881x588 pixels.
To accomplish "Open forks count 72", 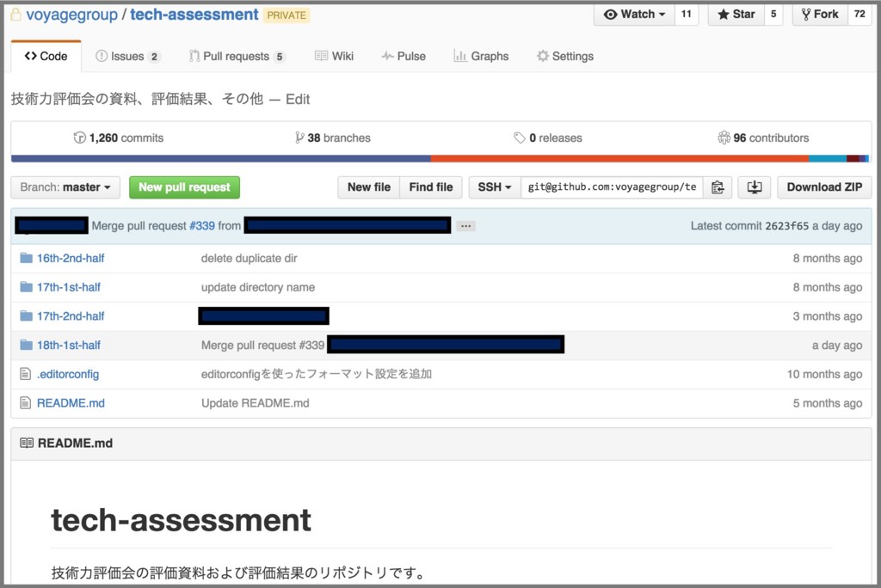I will 859,15.
